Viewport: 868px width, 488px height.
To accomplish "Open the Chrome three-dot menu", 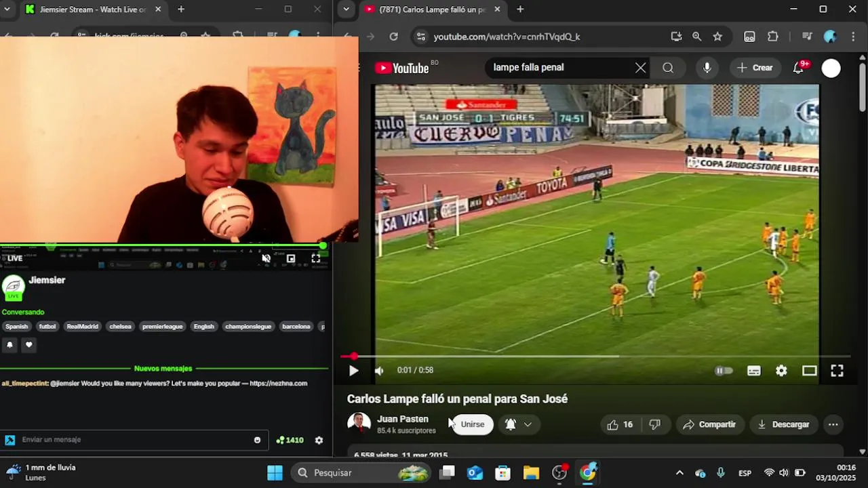I will click(x=854, y=37).
